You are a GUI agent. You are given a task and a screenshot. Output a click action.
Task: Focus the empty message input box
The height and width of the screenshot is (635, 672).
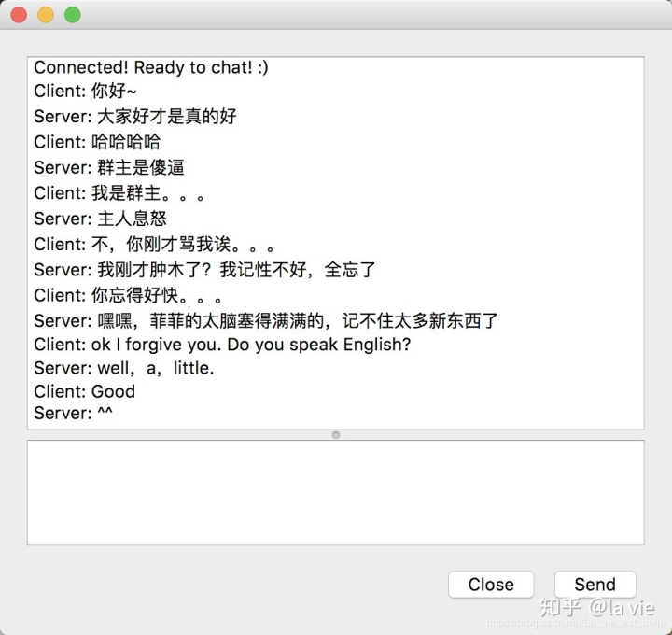click(336, 493)
